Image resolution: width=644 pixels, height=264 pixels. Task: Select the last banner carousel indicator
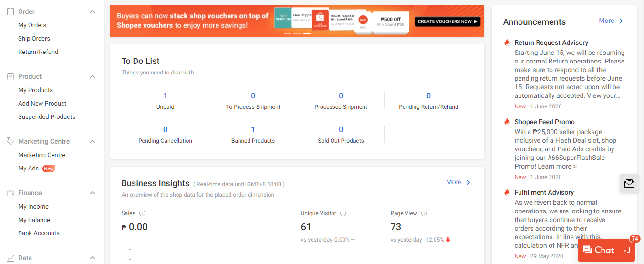[x=307, y=33]
